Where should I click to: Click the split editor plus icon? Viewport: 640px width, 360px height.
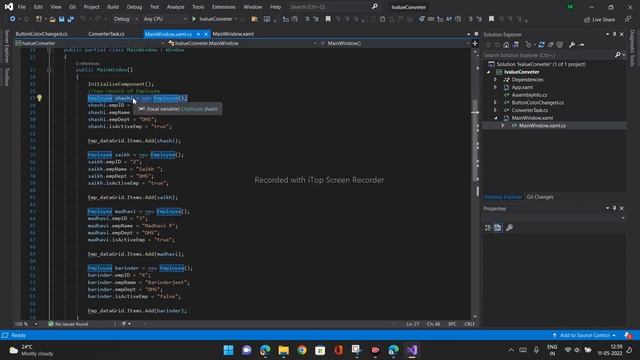point(475,43)
